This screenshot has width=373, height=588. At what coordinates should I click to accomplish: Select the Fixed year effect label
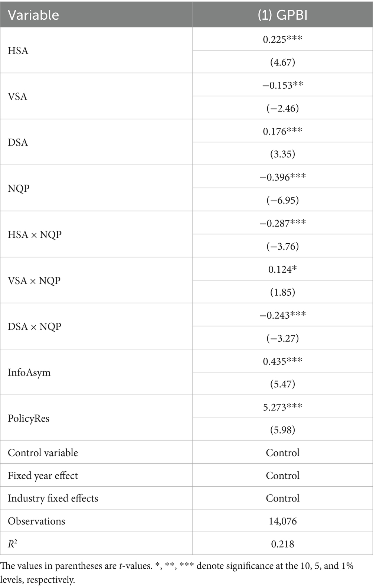coord(43,475)
